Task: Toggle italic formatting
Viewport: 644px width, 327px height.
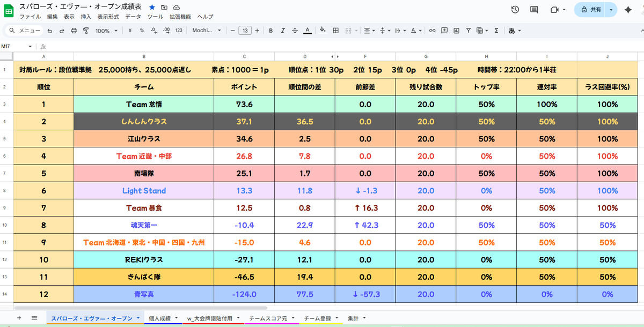Action: pyautogui.click(x=283, y=31)
